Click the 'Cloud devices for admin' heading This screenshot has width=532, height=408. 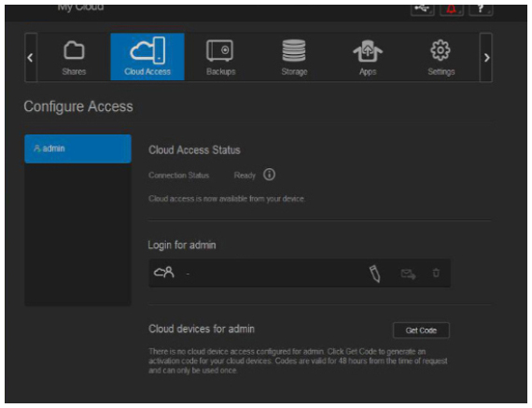click(202, 329)
